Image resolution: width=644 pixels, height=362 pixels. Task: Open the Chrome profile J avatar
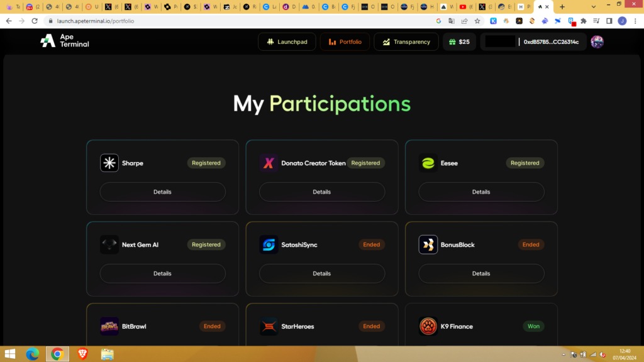622,21
